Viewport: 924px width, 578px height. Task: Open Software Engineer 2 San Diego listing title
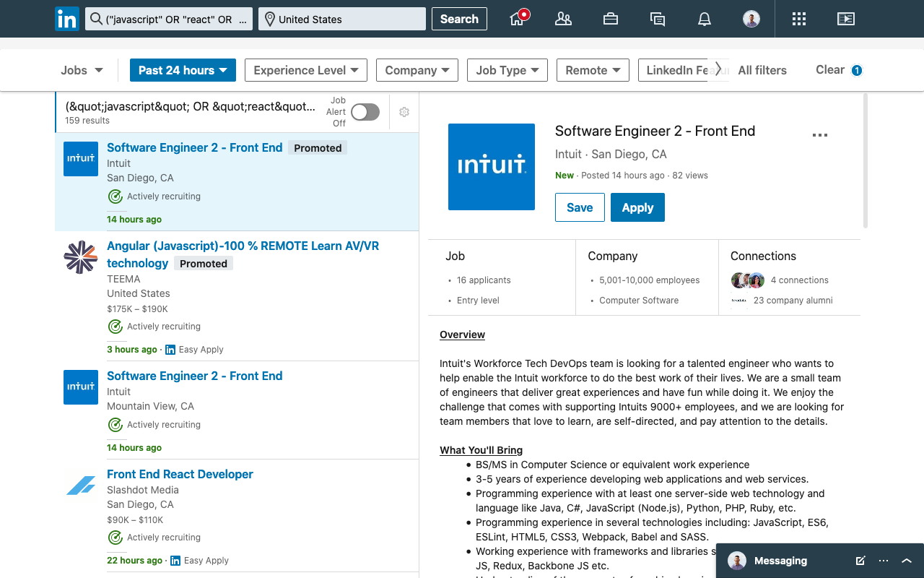tap(195, 147)
